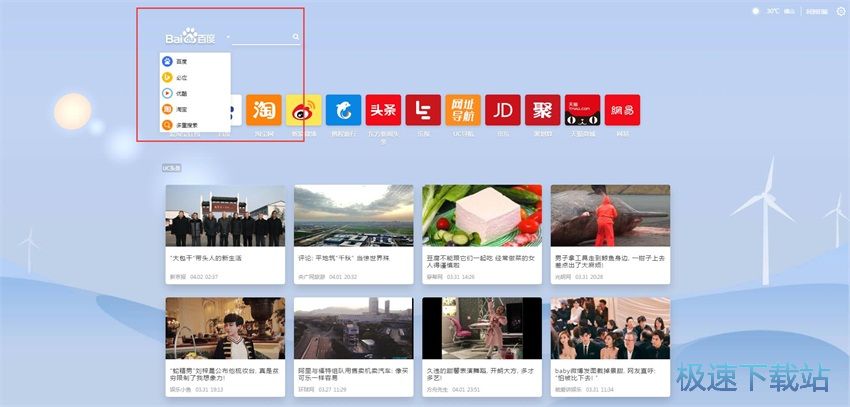Open the tofu and vegetables news thumbnail

tap(482, 216)
